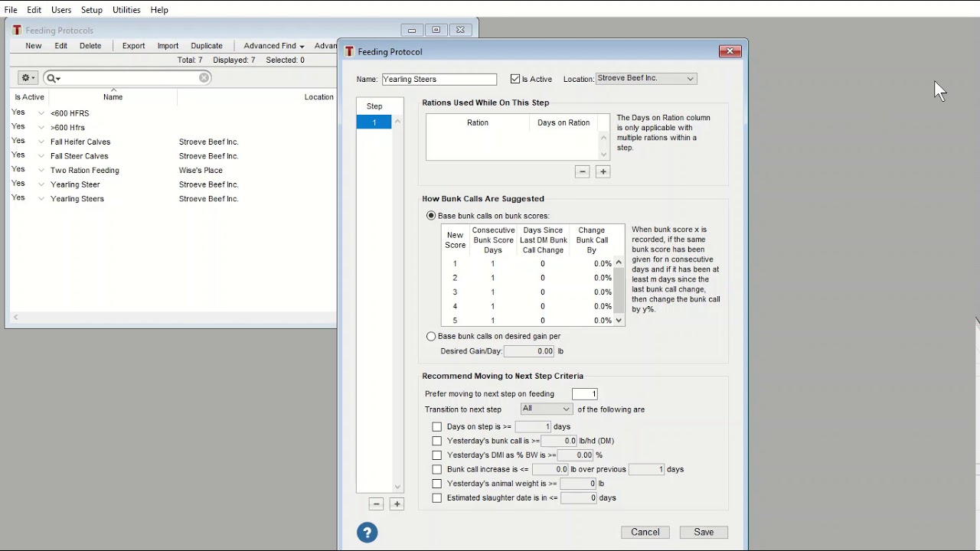Enable Days on step is >= criterion
Image resolution: width=980 pixels, height=551 pixels.
437,427
